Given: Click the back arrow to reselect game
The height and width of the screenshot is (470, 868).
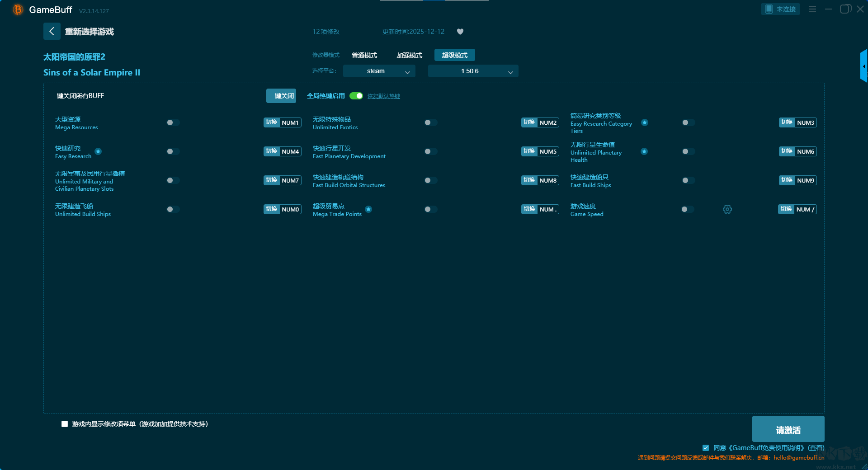Looking at the screenshot, I should 52,31.
